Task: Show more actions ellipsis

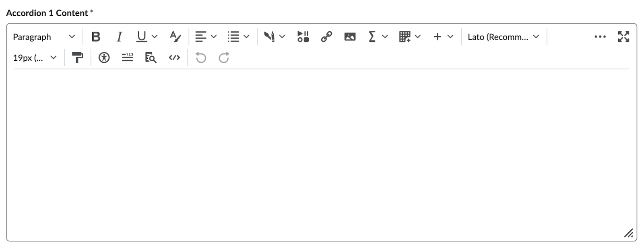Action: point(600,37)
